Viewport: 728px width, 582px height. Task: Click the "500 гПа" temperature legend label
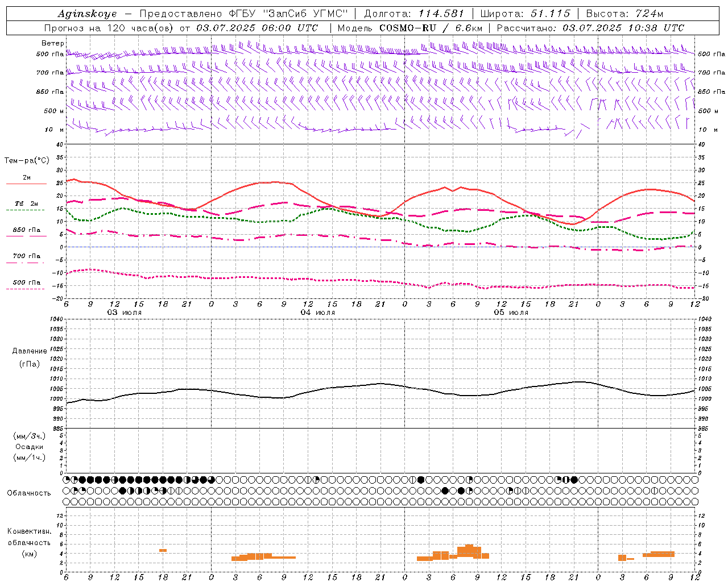click(27, 282)
